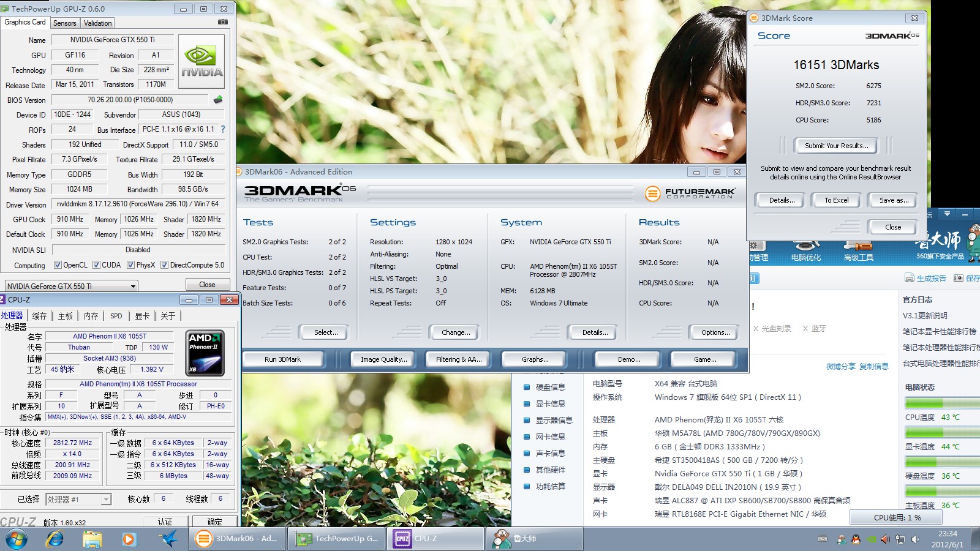The image size is (980, 551).
Task: Click the BIOS save chip icon in GPU-Z
Action: tap(218, 99)
